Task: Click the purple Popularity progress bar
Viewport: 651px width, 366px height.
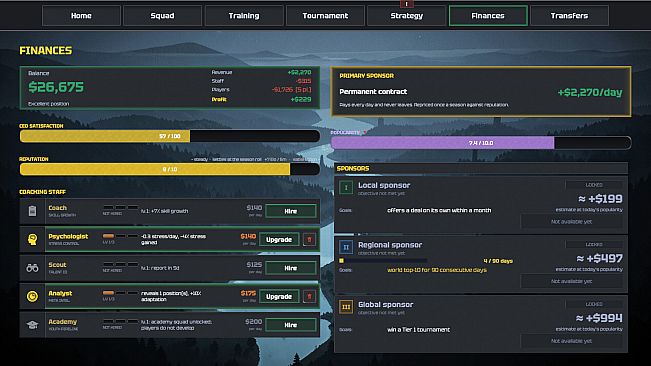Action: (481, 143)
